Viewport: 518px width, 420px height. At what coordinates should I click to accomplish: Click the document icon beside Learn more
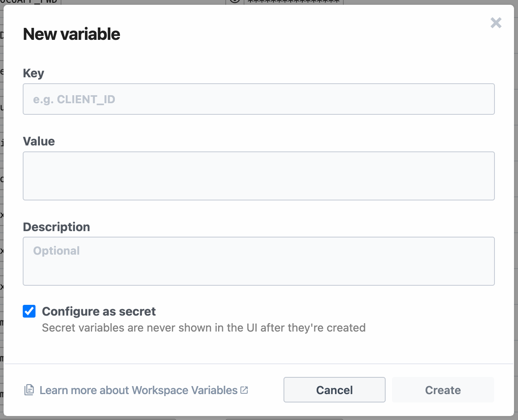[29, 390]
